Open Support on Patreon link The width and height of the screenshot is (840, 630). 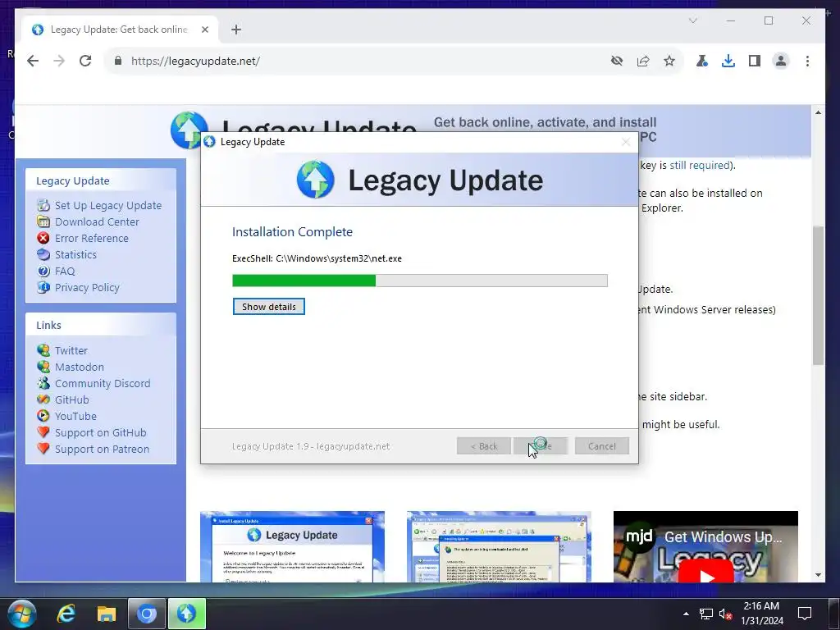(x=102, y=450)
